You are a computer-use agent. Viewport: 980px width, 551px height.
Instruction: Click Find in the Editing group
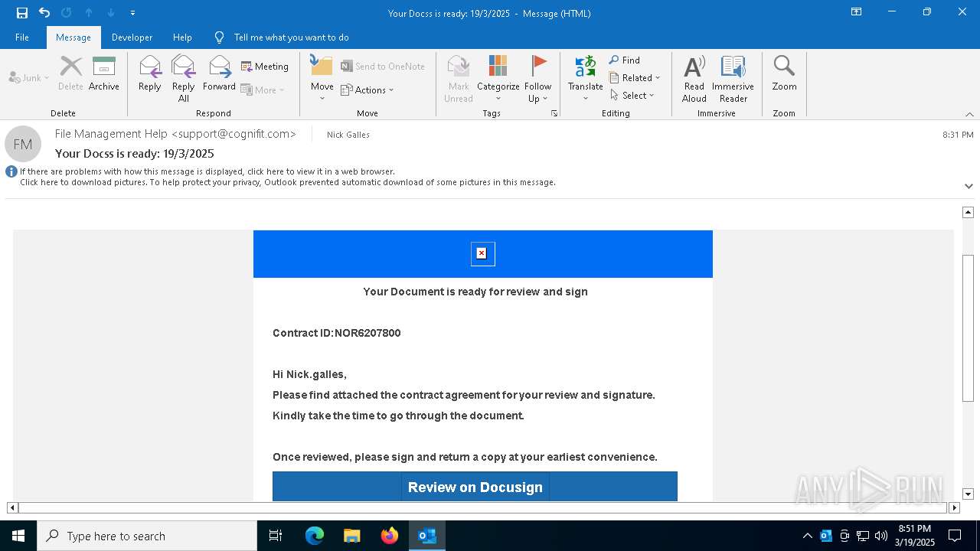[x=625, y=60]
